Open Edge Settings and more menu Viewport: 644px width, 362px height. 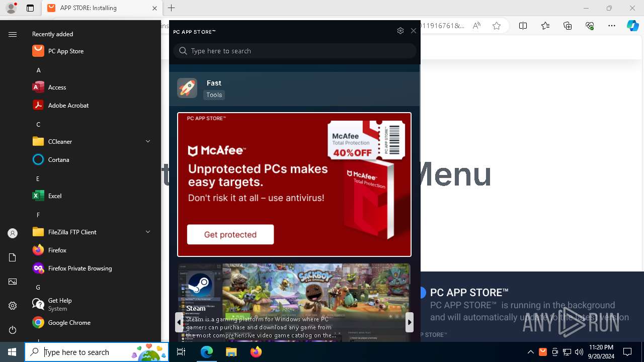click(x=612, y=26)
